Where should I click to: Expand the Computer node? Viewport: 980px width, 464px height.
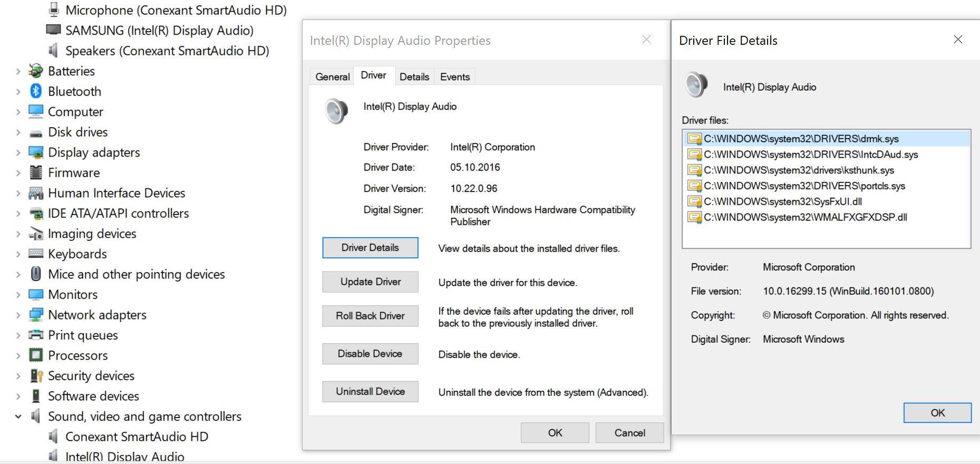18,112
